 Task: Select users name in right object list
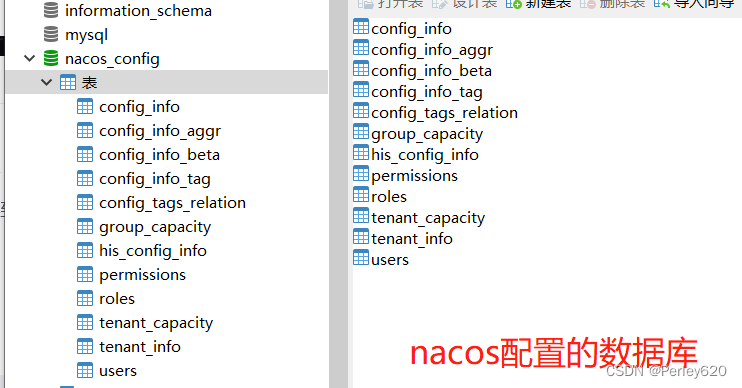[390, 260]
